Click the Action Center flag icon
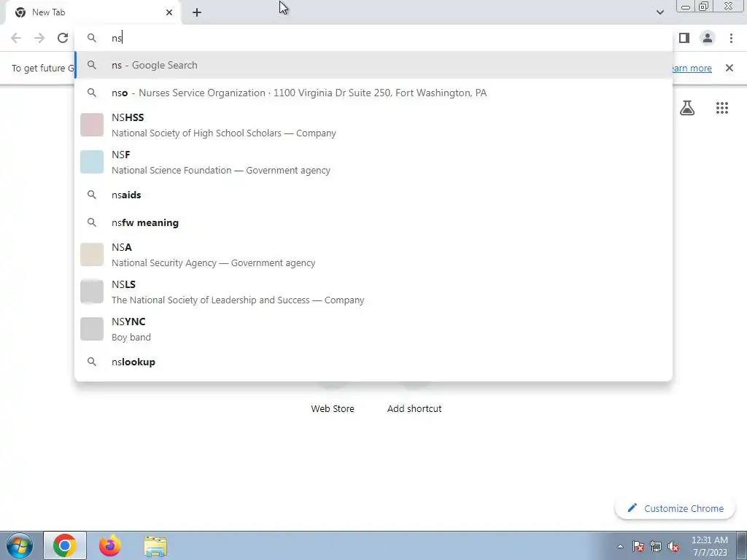This screenshot has width=747, height=560. pyautogui.click(x=638, y=546)
